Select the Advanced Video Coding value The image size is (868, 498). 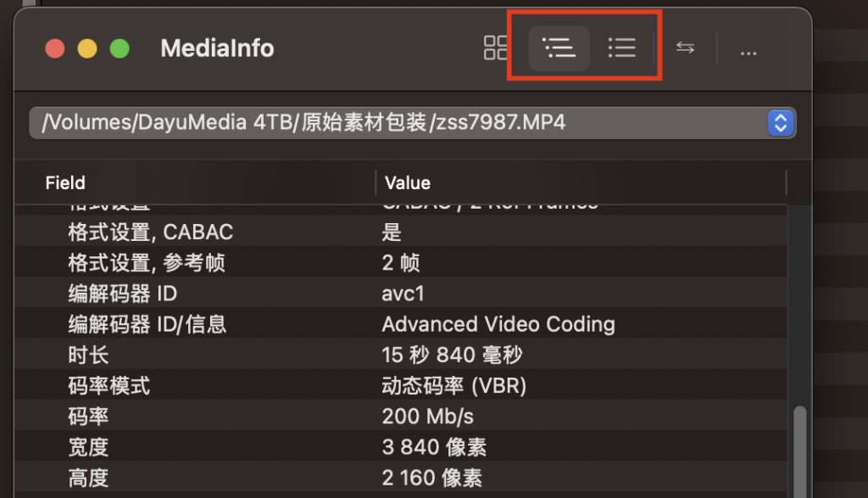click(498, 324)
